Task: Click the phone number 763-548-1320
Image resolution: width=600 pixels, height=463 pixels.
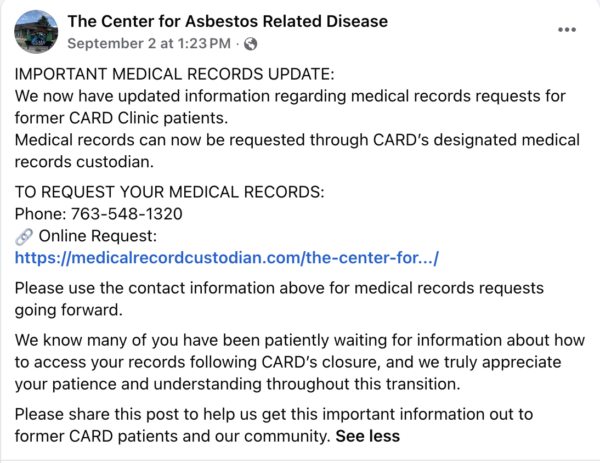Action: 127,214
